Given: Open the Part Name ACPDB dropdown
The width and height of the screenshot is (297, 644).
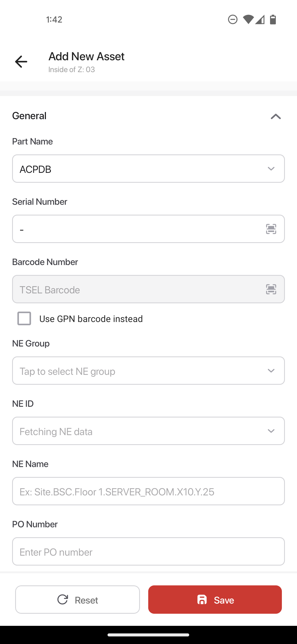Looking at the screenshot, I should pos(148,169).
